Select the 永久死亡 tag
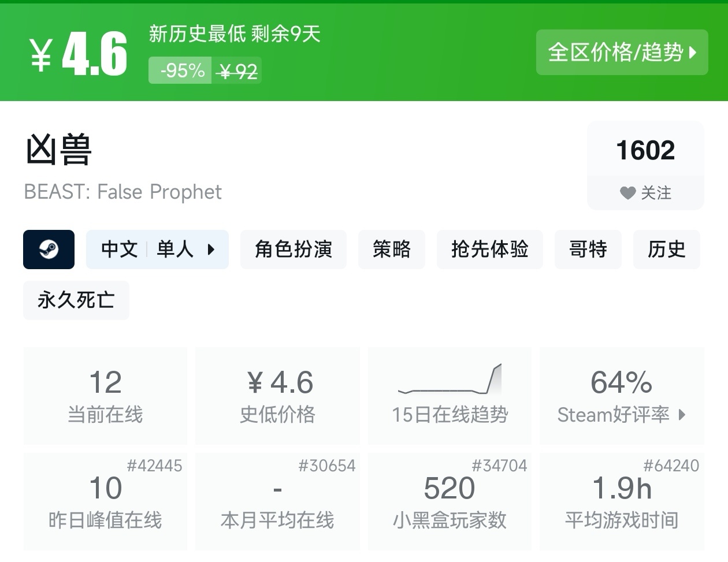The image size is (728, 562). pyautogui.click(x=76, y=300)
